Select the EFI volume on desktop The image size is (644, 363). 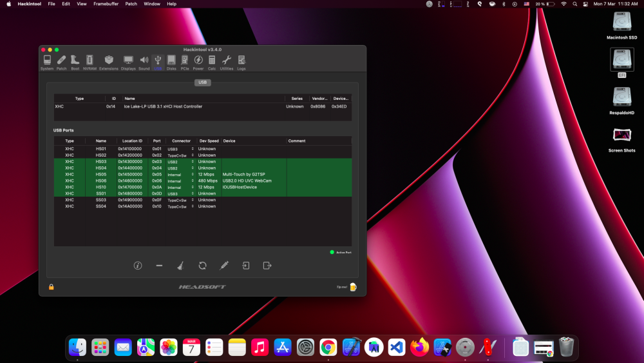click(x=622, y=63)
